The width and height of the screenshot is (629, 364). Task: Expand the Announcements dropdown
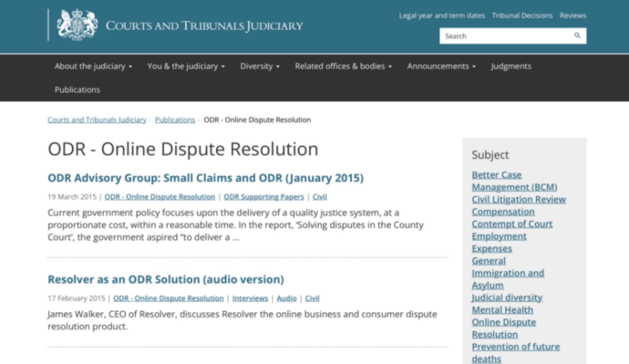441,66
